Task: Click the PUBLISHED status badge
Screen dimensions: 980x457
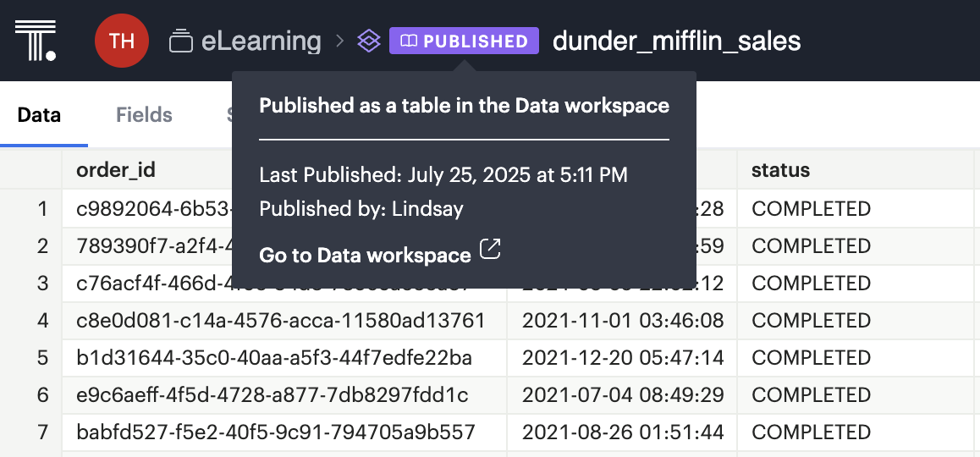Action: coord(464,41)
